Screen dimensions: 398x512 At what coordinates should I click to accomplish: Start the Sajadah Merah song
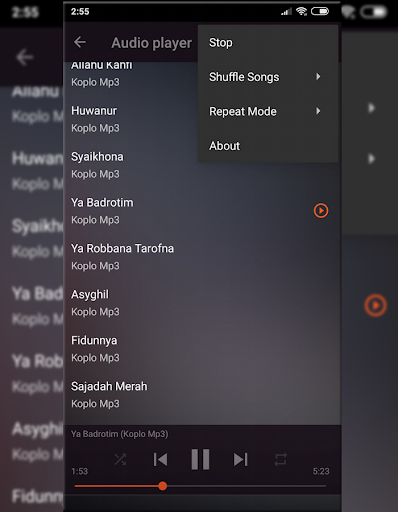tap(202, 395)
